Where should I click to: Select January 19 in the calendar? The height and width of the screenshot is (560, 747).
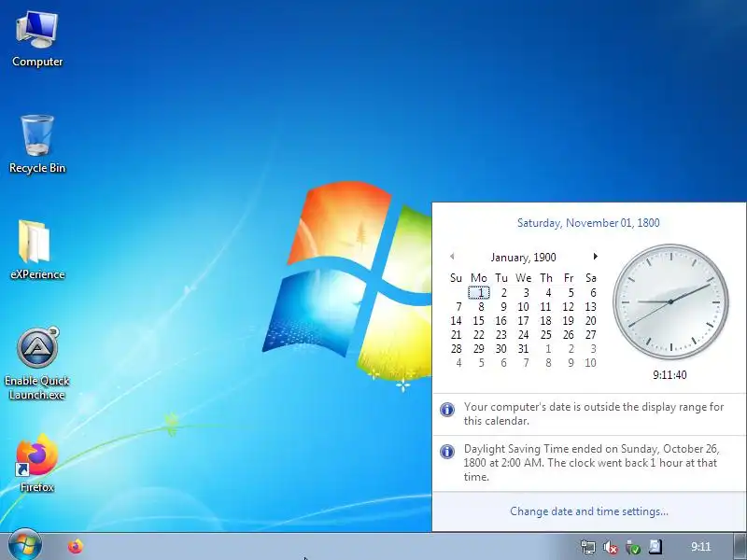[x=569, y=321]
